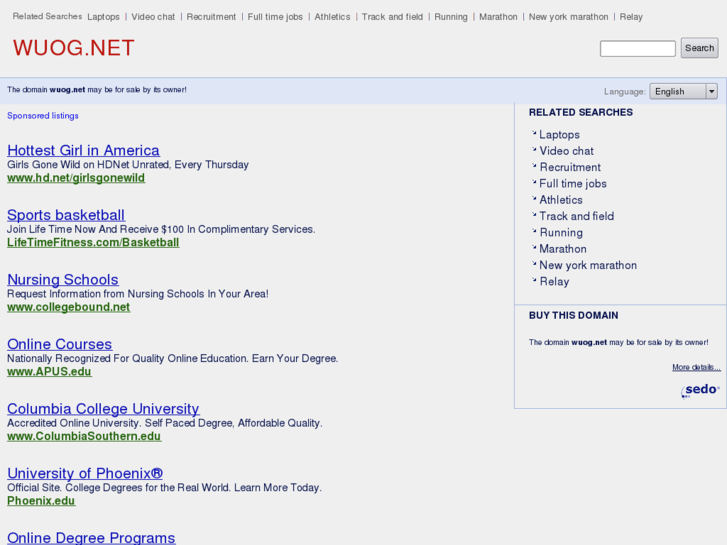Click Accredited Online University description text
Image resolution: width=727 pixels, height=545 pixels.
pos(165,423)
